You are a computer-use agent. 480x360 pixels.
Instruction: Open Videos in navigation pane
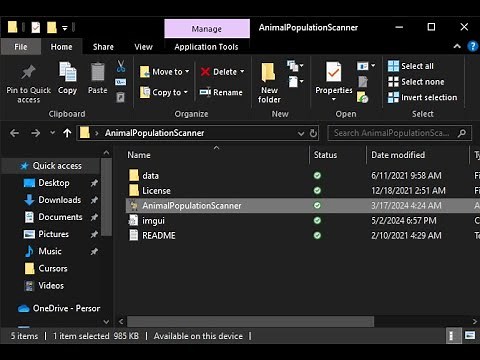[x=51, y=285]
